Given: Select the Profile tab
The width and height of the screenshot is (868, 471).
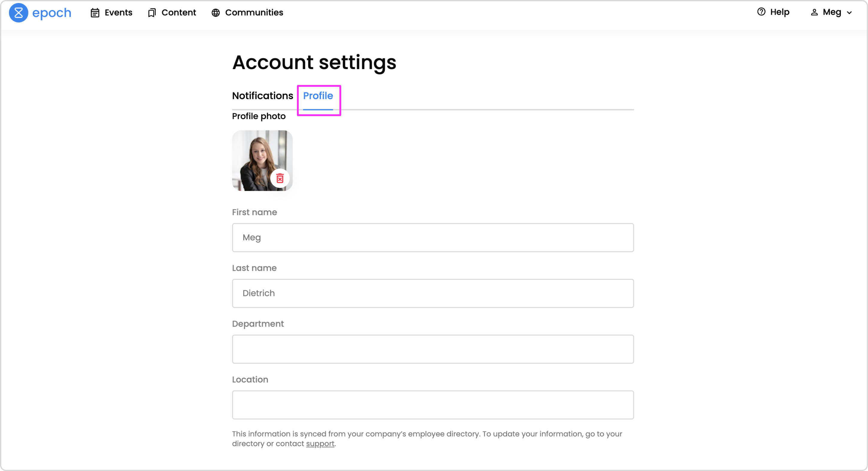Looking at the screenshot, I should pos(318,96).
